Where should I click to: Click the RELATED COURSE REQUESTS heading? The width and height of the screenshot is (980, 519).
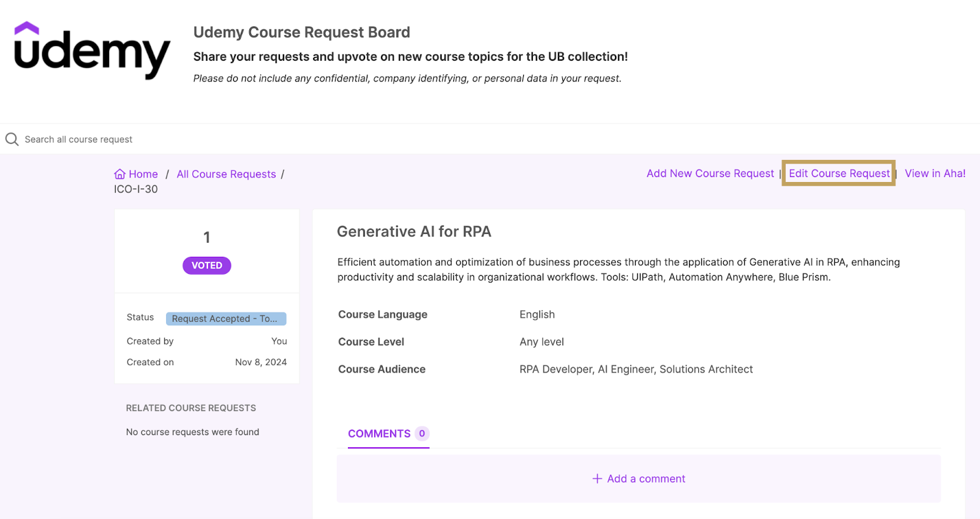190,408
